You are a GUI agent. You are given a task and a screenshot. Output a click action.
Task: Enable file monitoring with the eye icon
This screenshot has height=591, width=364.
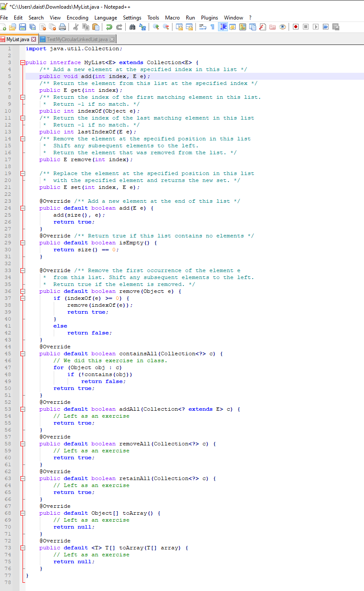click(282, 27)
